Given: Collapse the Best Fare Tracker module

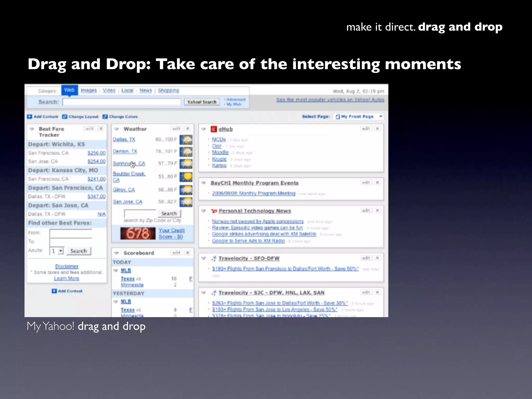Looking at the screenshot, I should (32, 129).
